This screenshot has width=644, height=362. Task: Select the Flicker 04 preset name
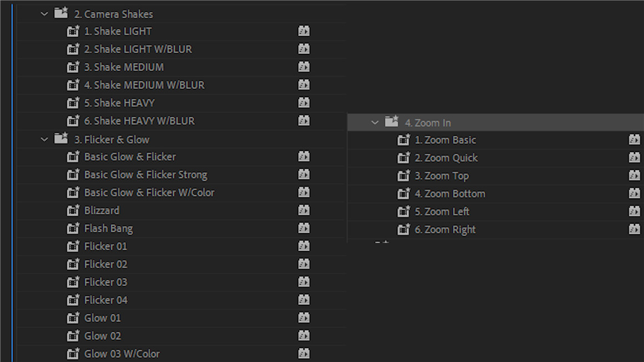[x=105, y=300]
